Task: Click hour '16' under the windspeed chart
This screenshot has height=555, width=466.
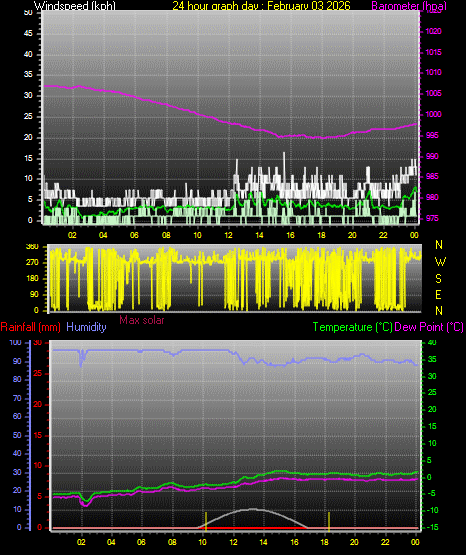Action: [x=290, y=235]
